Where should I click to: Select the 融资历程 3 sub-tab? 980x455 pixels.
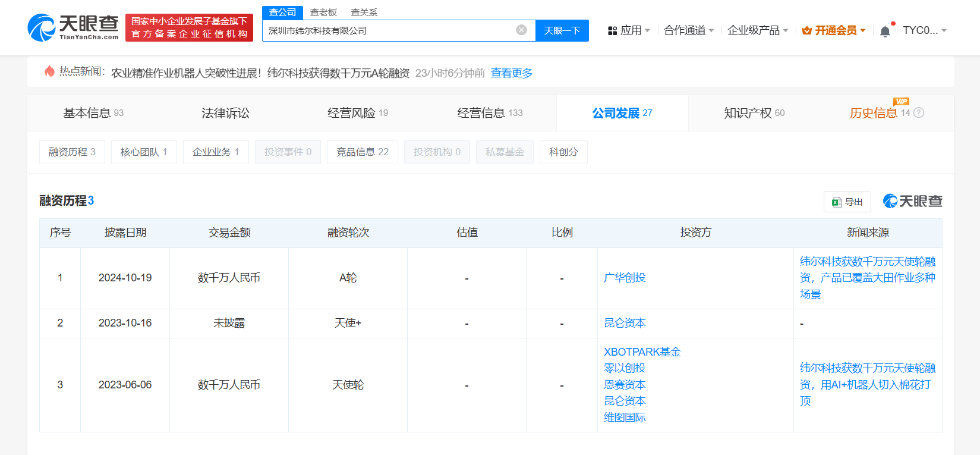click(72, 152)
